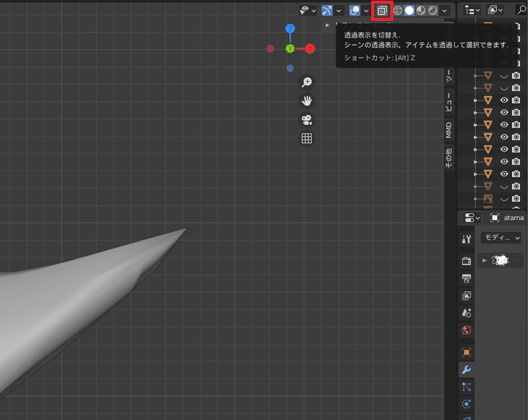Open the Physics properties tab
Image resolution: width=528 pixels, height=420 pixels.
tap(467, 404)
